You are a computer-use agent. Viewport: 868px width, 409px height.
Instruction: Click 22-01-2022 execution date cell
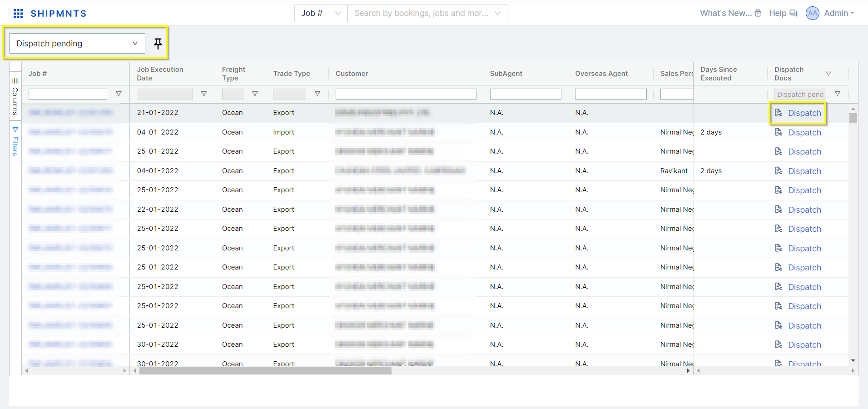click(158, 209)
